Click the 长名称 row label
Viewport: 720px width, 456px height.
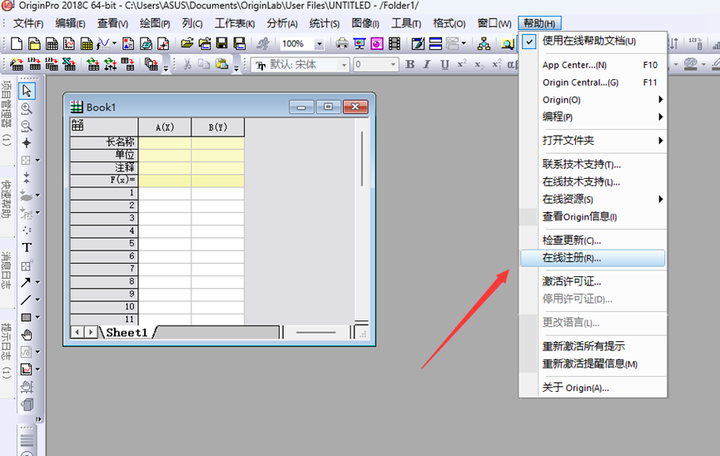tap(104, 142)
